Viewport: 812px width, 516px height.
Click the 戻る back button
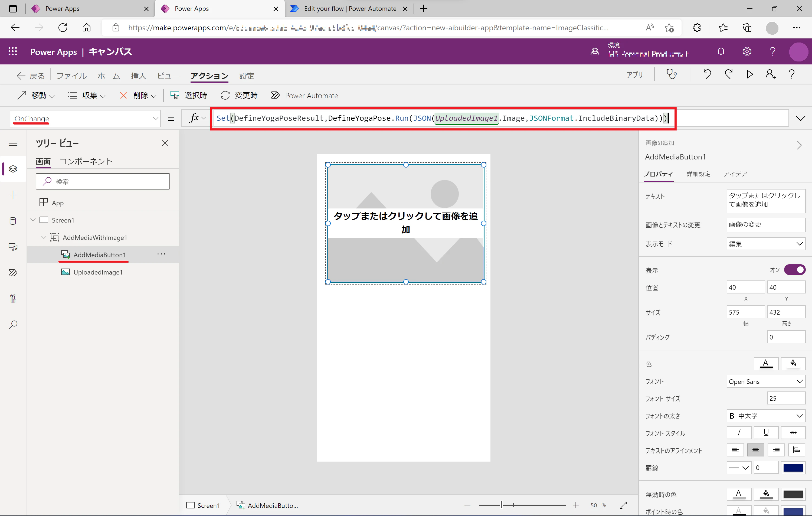coord(30,76)
